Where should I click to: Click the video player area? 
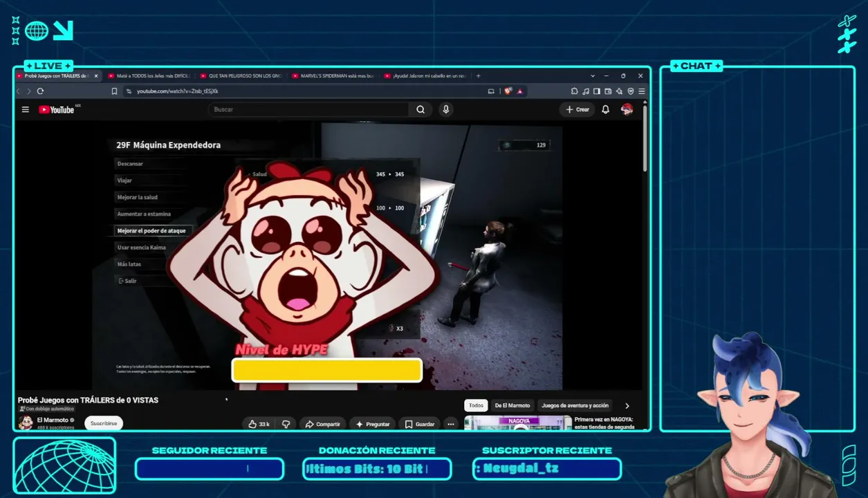point(327,256)
